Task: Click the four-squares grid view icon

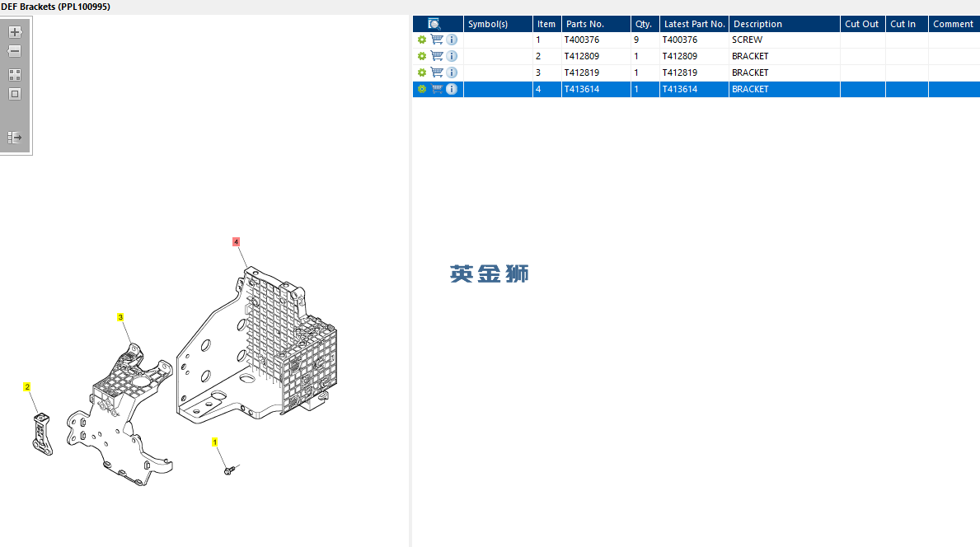Action: [15, 75]
